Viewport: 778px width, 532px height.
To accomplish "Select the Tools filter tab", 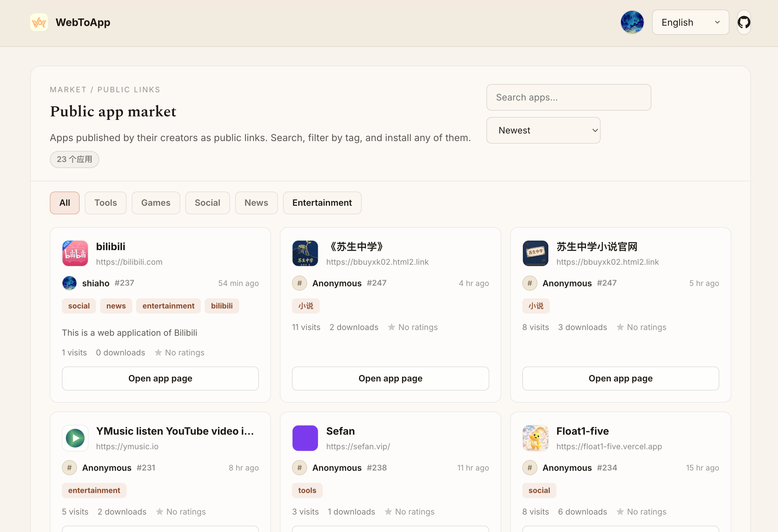I will [x=105, y=203].
